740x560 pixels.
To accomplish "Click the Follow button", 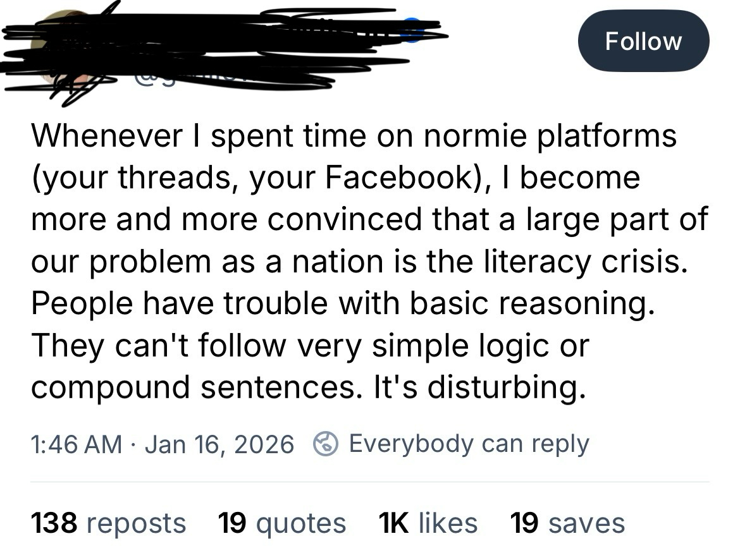I will pyautogui.click(x=643, y=41).
